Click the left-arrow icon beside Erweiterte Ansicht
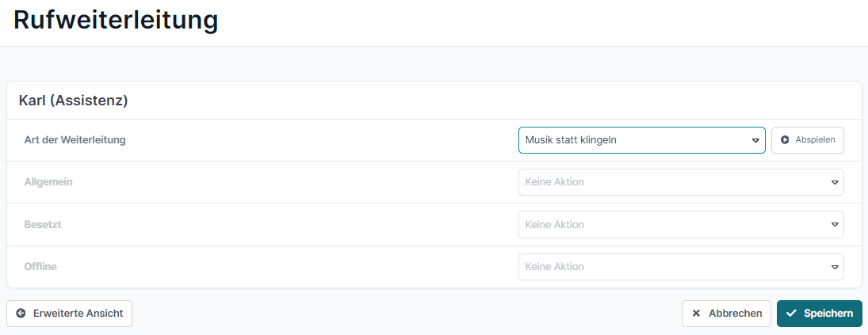868x335 pixels. click(21, 314)
